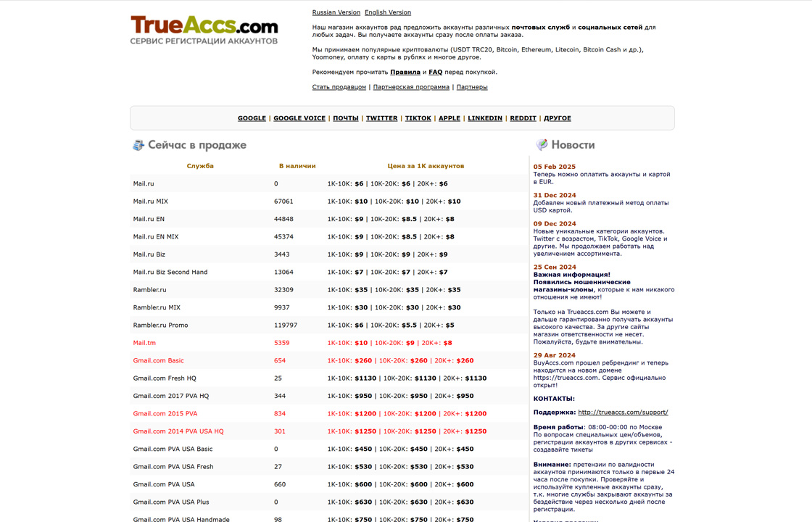The width and height of the screenshot is (812, 522).
Task: Click the stock count 13064
Action: click(283, 272)
